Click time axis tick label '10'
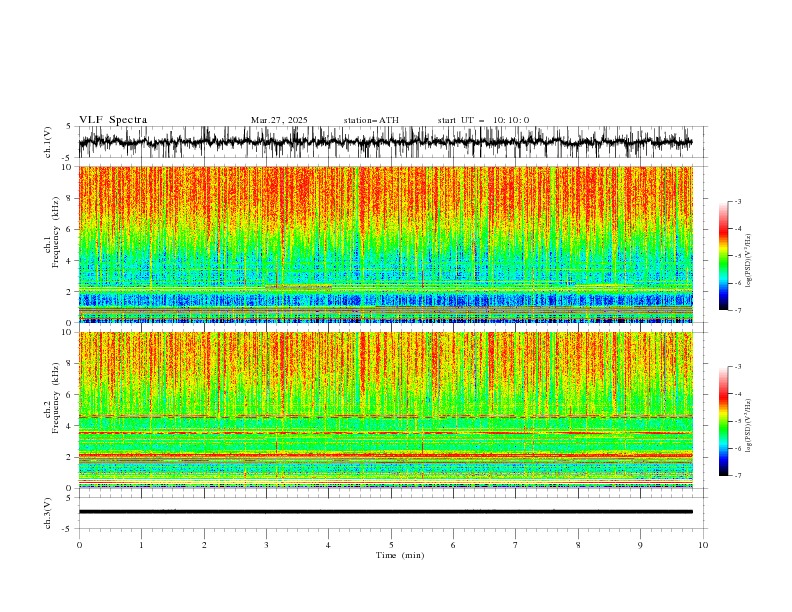Screen dimensions: 792x612 pos(703,545)
